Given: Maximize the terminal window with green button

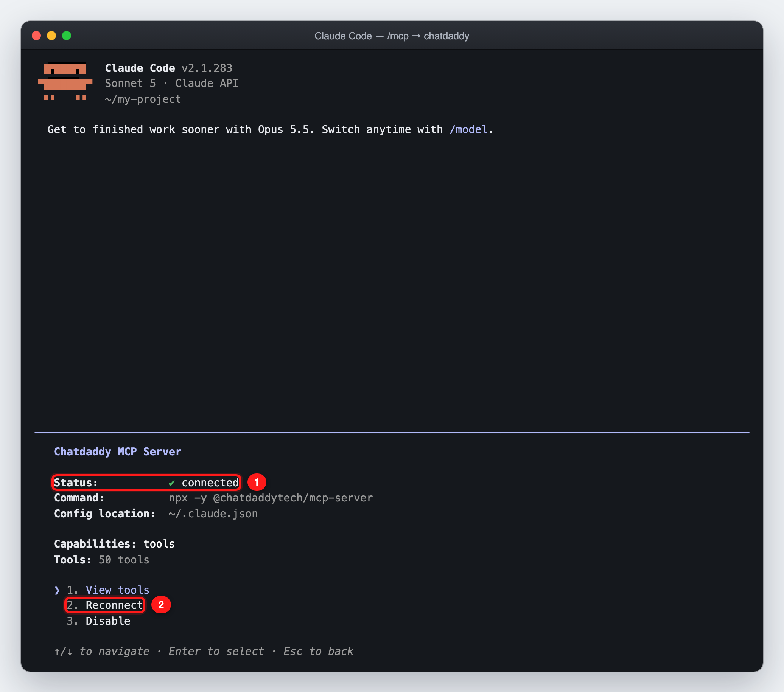Looking at the screenshot, I should (67, 36).
